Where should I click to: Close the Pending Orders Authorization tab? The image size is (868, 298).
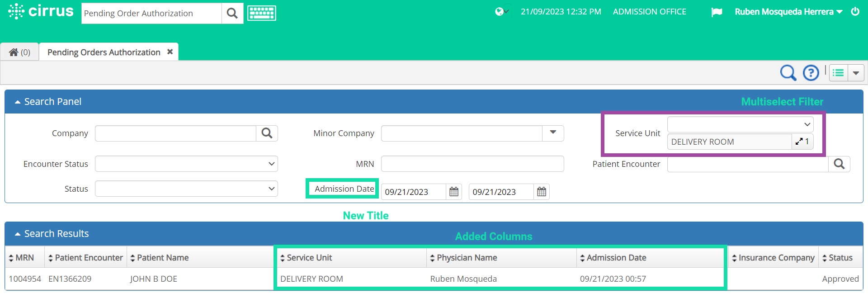coord(170,52)
